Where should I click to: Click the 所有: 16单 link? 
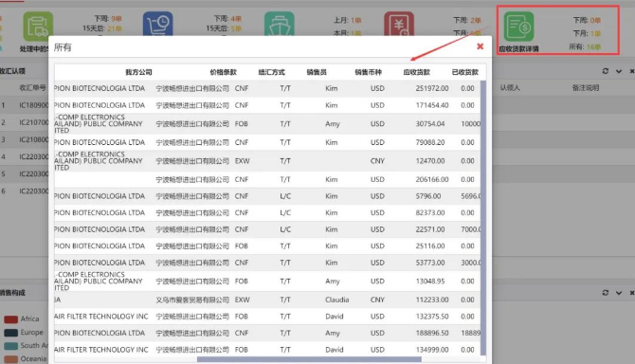[x=585, y=47]
